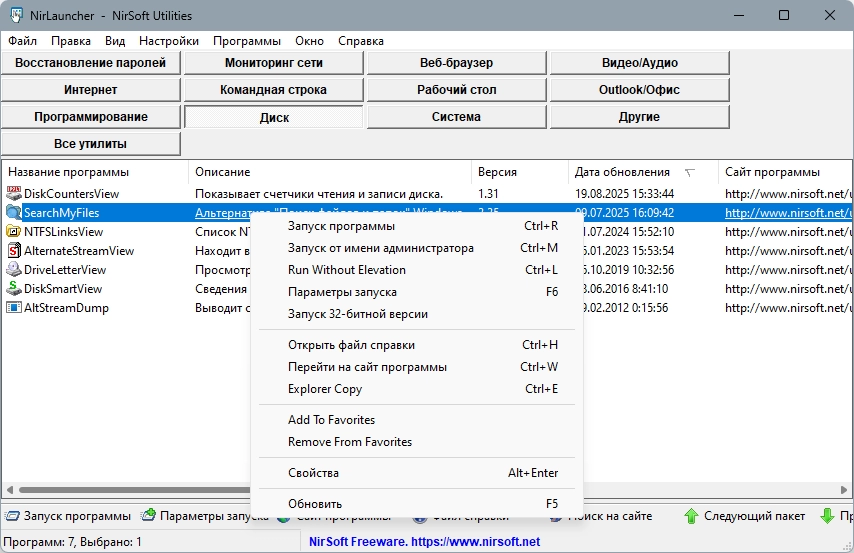The width and height of the screenshot is (854, 553).
Task: Click the DiskCountersView program icon
Action: [x=14, y=193]
